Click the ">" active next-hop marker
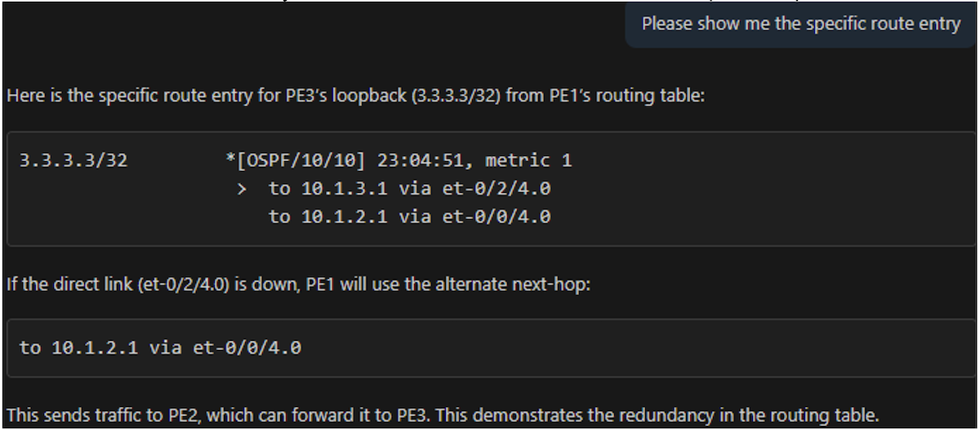Screen dimensions: 980x430 pyautogui.click(x=242, y=190)
